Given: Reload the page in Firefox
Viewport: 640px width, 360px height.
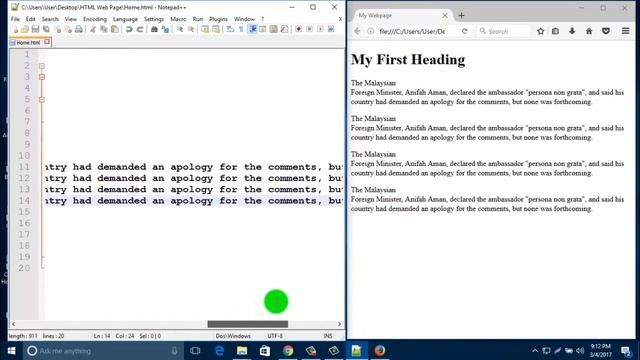Looking at the screenshot, I should pyautogui.click(x=464, y=31).
